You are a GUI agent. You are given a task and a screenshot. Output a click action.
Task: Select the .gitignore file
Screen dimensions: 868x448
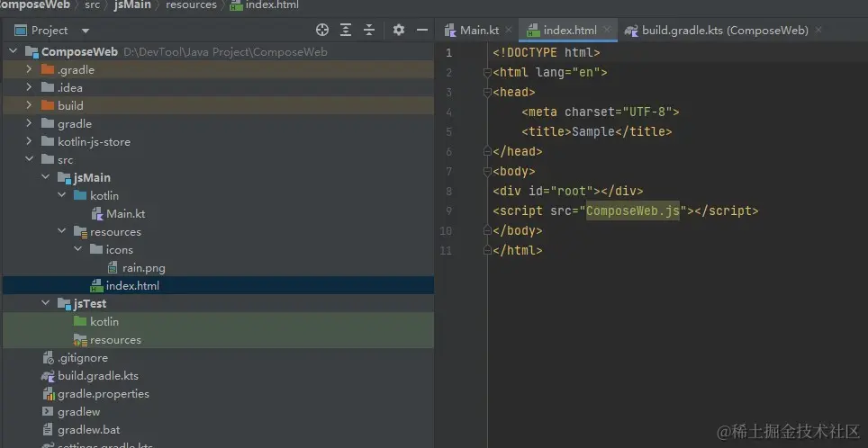(x=83, y=358)
